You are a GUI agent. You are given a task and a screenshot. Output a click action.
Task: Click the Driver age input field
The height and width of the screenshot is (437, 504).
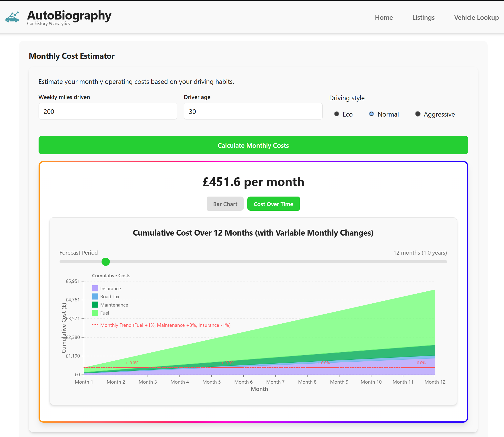[x=253, y=111]
